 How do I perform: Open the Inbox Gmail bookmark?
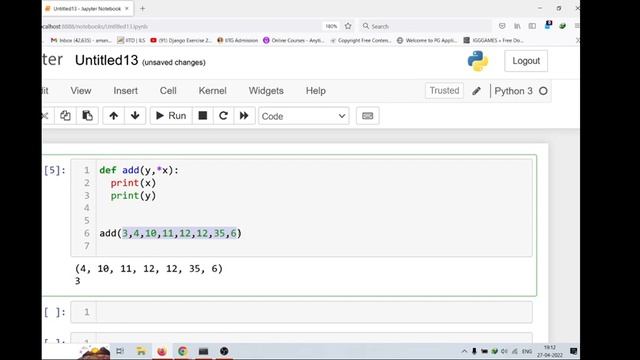[81, 40]
